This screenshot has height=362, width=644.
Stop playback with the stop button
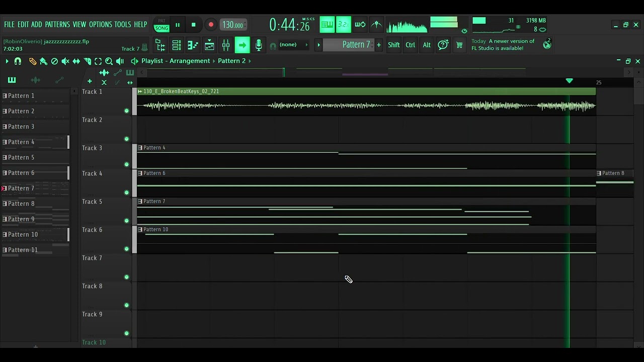[194, 25]
